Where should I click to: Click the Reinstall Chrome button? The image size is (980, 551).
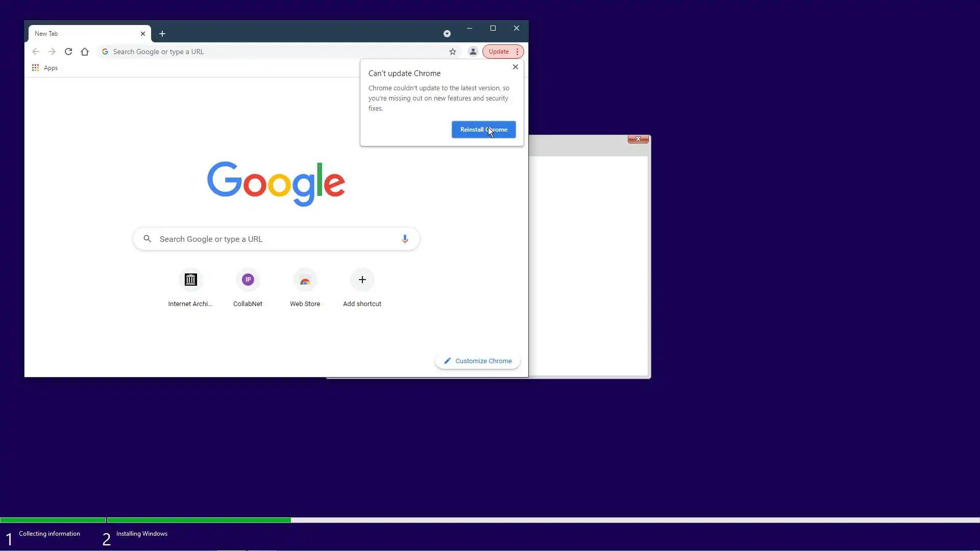(483, 130)
